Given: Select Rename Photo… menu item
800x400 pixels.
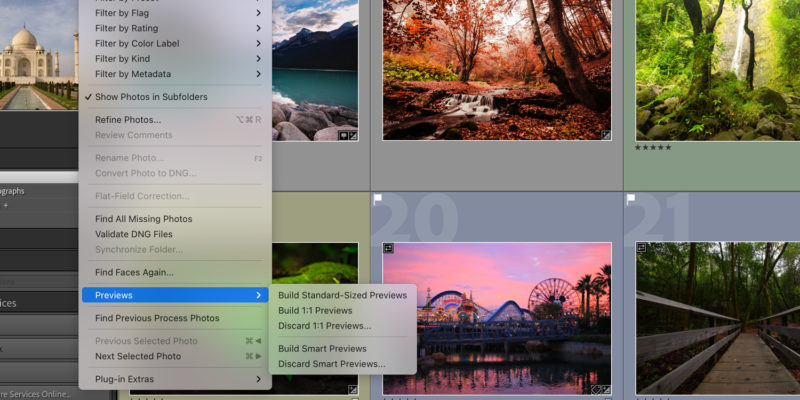Looking at the screenshot, I should coord(175,158).
